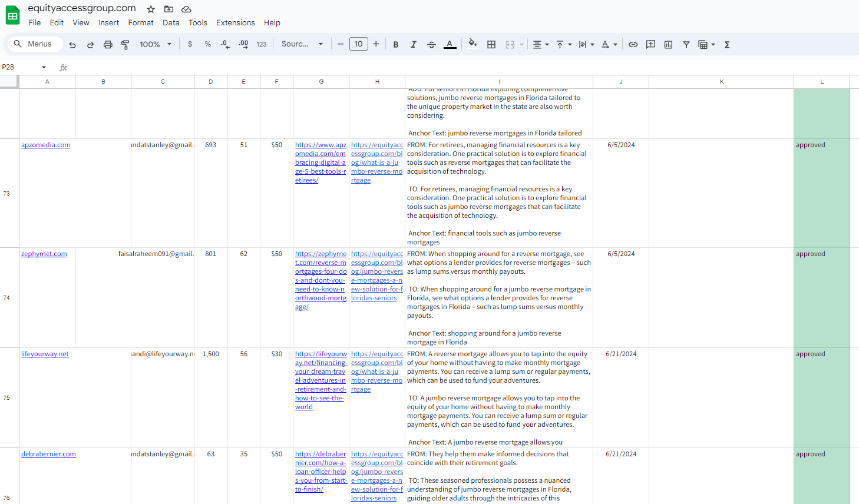Image resolution: width=859 pixels, height=504 pixels.
Task: Redo the last action
Action: 90,44
